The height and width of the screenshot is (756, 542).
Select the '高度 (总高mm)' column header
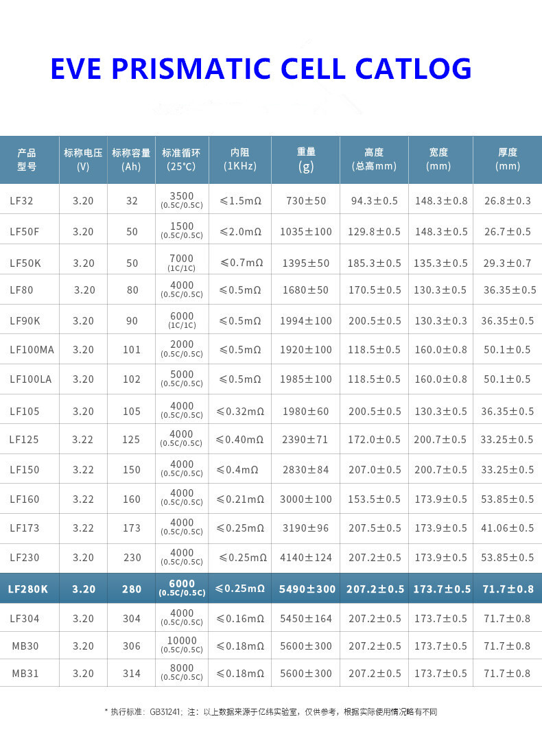[374, 159]
